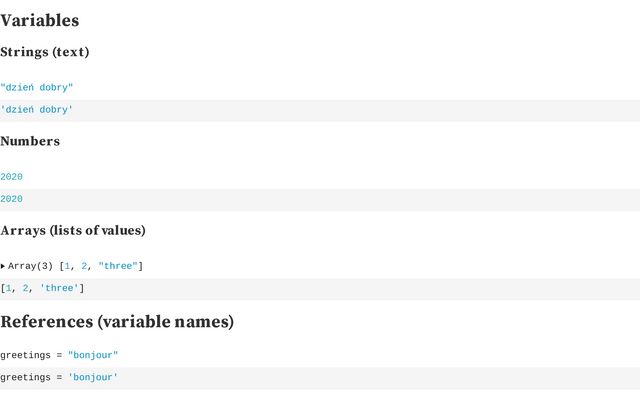640x400 pixels.
Task: Expand the Array(3) disclosure triangle
Action: point(3,266)
